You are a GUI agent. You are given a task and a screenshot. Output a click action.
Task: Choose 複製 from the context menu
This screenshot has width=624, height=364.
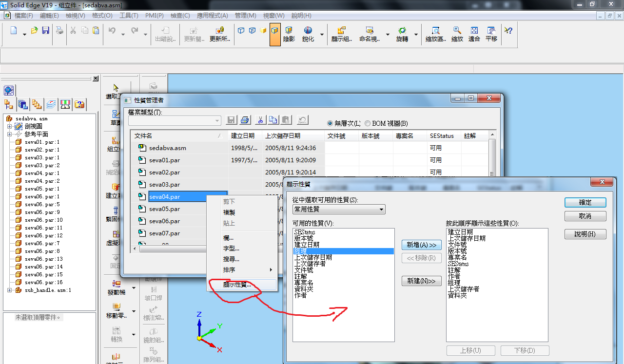coord(242,212)
